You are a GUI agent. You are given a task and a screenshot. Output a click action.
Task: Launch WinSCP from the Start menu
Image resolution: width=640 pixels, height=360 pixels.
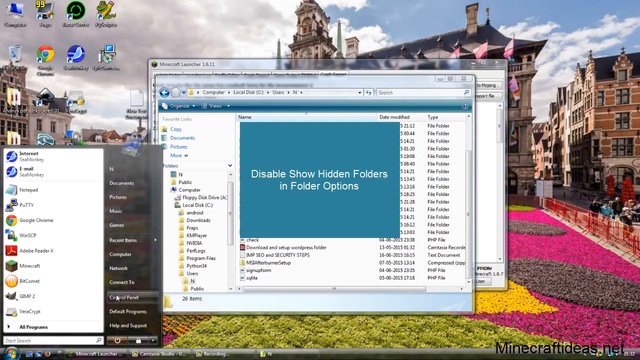tap(52, 236)
